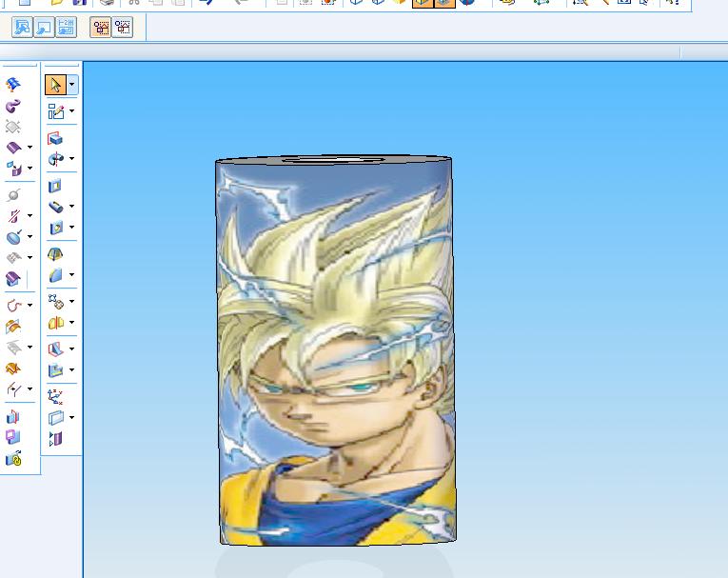Pick the cylinder-shaped cutout tool icon

point(56,207)
